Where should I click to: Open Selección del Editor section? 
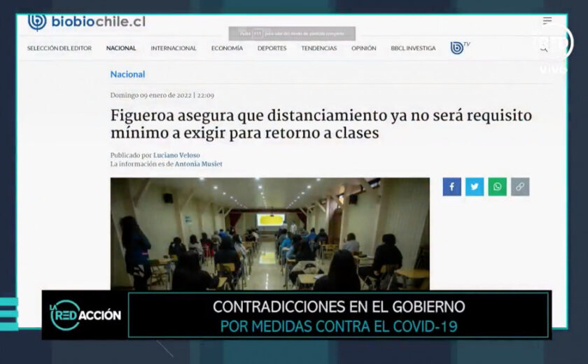click(59, 48)
